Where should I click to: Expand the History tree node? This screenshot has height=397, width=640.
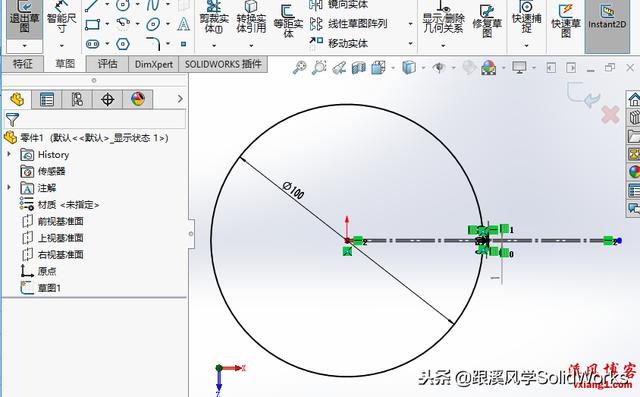tap(9, 154)
